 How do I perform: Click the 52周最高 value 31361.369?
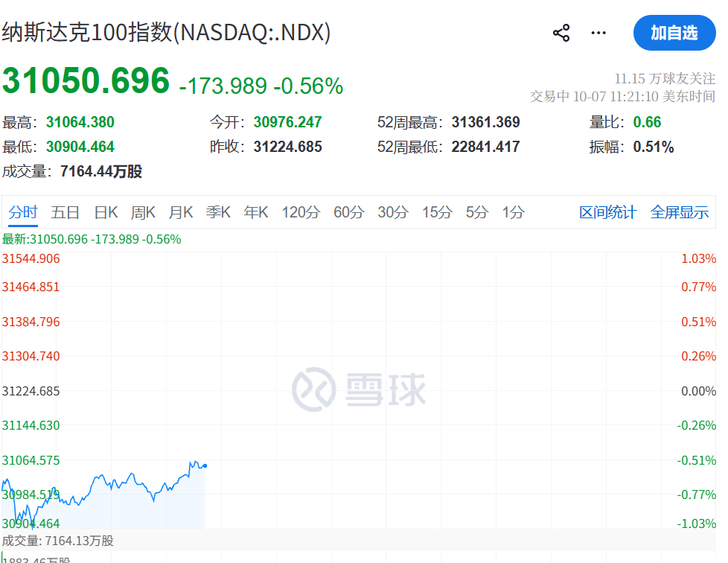tap(485, 122)
